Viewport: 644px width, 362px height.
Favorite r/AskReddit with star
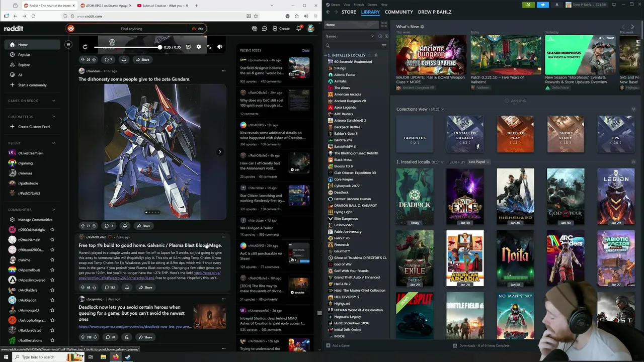52,300
